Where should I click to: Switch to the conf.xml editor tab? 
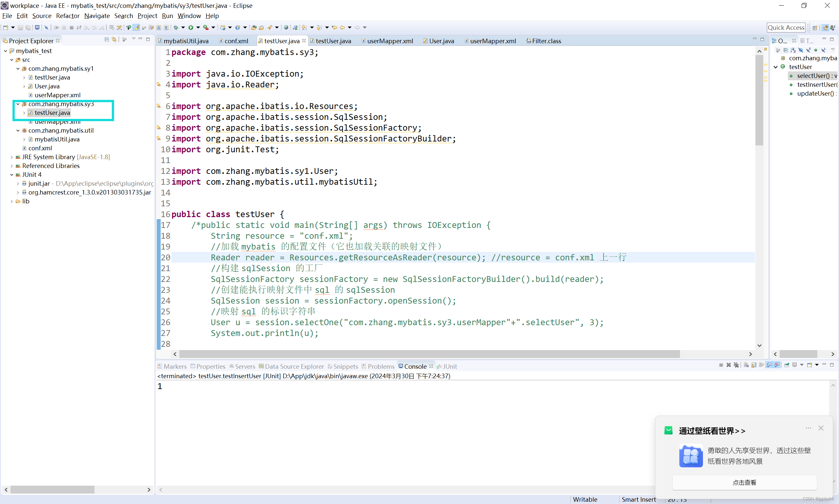coord(236,41)
